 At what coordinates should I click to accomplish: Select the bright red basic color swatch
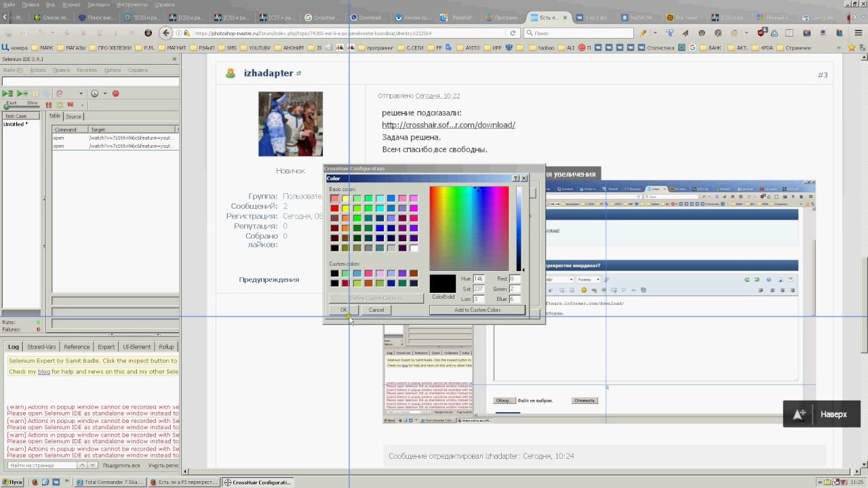coord(334,208)
